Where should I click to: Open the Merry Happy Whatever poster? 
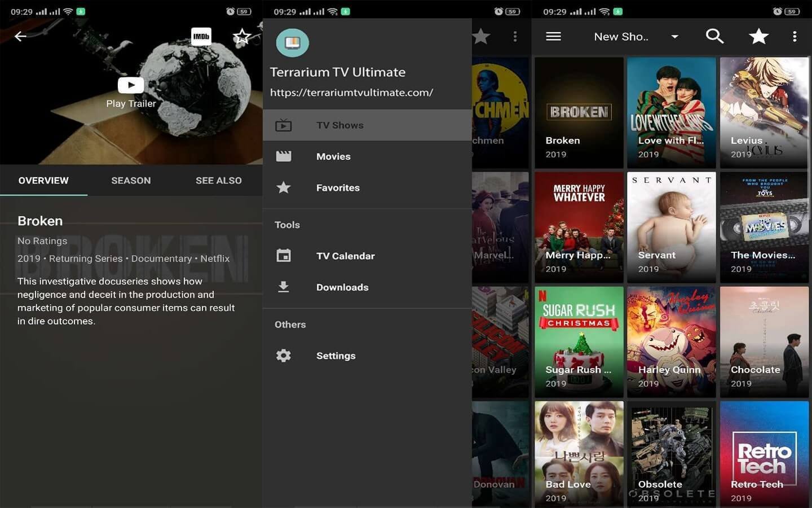(x=579, y=227)
